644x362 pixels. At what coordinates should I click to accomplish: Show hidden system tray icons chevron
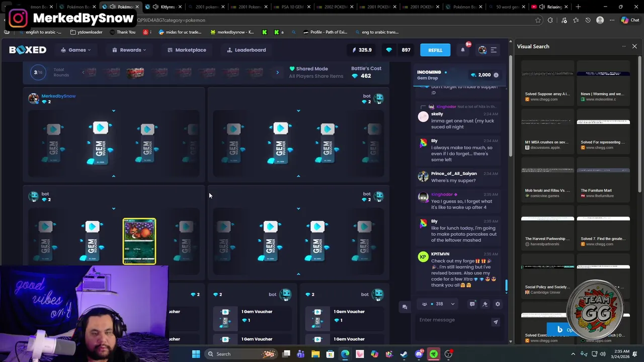(573, 354)
